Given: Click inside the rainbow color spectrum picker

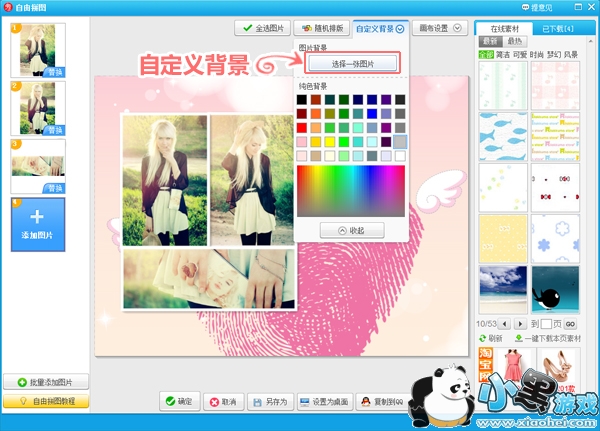Looking at the screenshot, I should point(351,191).
